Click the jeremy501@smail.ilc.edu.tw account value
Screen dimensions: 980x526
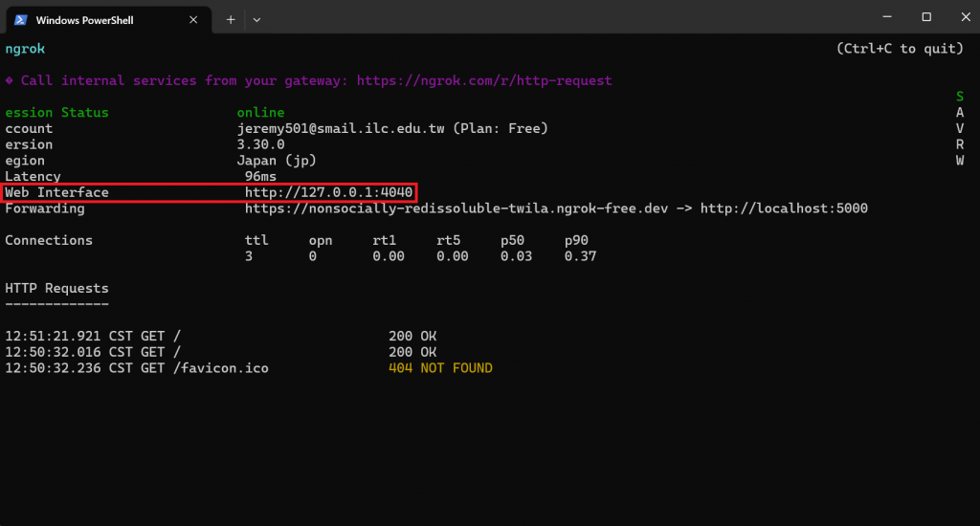[341, 129]
